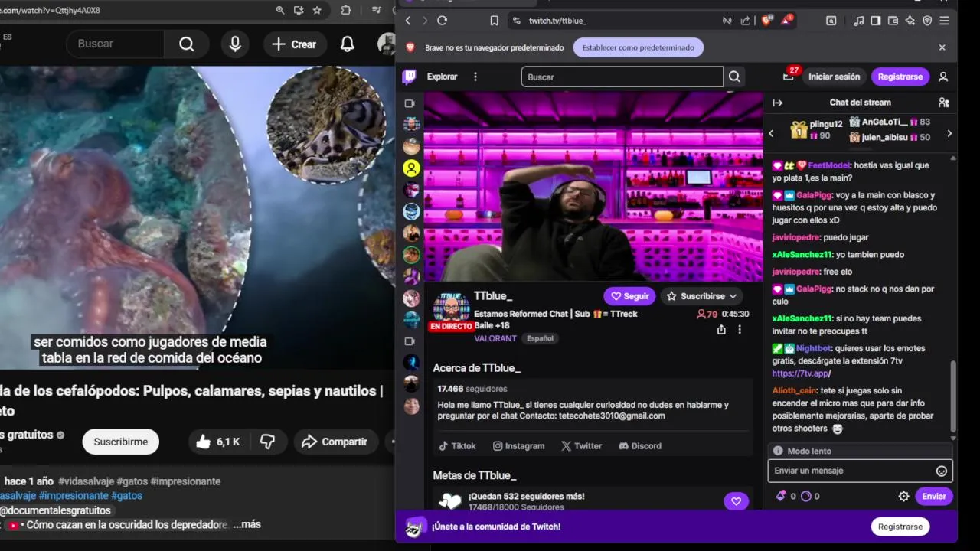
Task: Toggle Brave Shields lion icon for Twitch
Action: (x=766, y=21)
